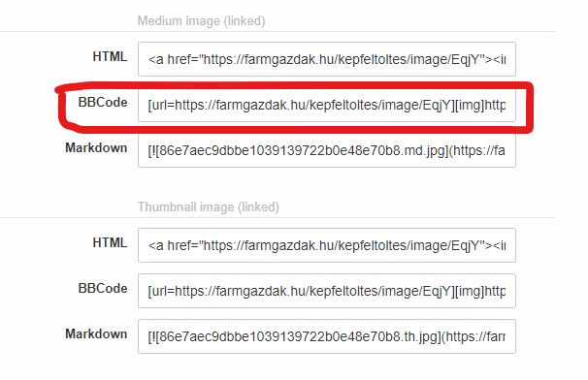This screenshot has height=380, width=588.
Task: Click the red-highlighted Medium BBCode field
Action: (327, 105)
